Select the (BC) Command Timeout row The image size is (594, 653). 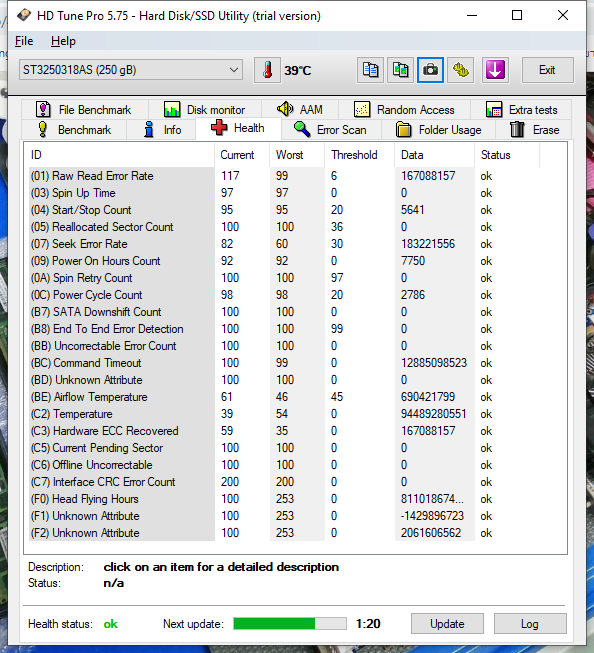(284, 363)
